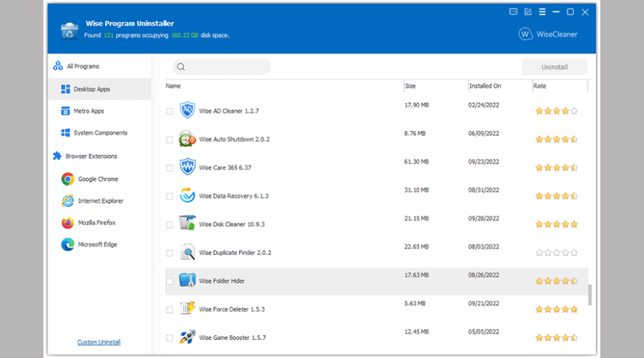Click the 02/24/2022 install date
The width and height of the screenshot is (644, 358).
pos(484,105)
